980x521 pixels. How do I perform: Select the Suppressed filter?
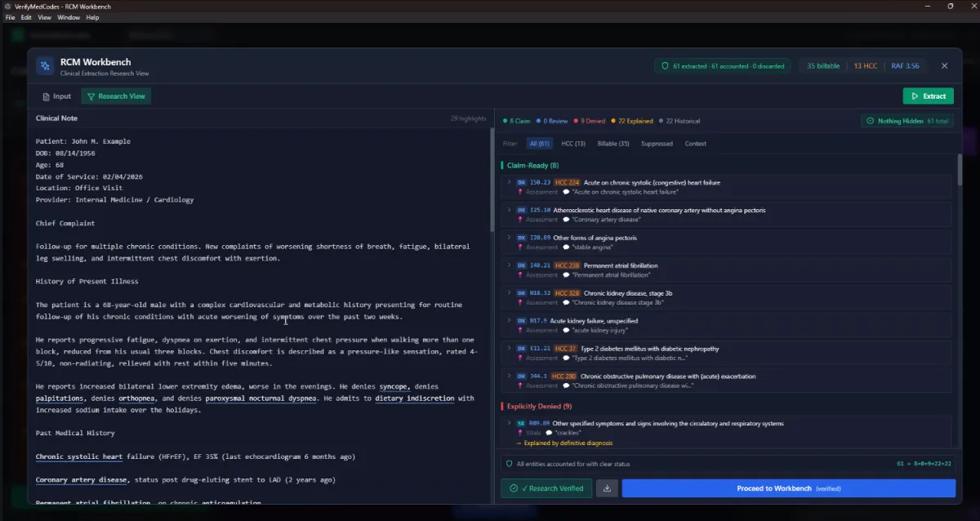coord(657,144)
